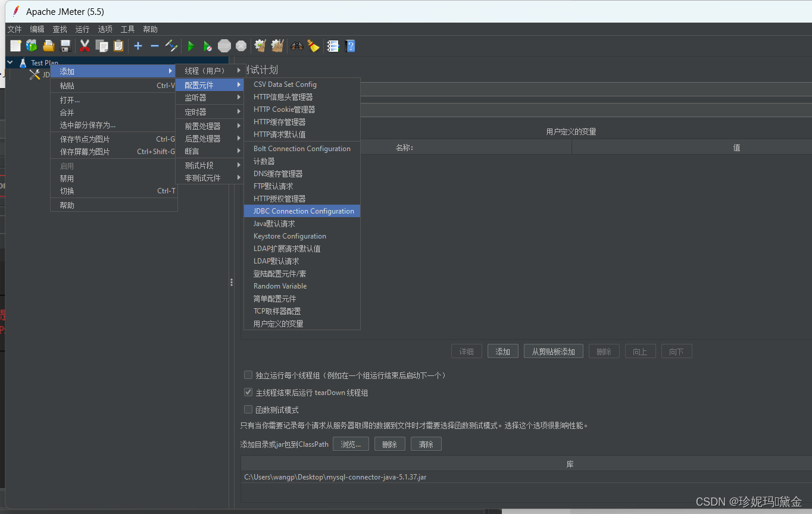Click the Expand all plus icon

pos(138,46)
